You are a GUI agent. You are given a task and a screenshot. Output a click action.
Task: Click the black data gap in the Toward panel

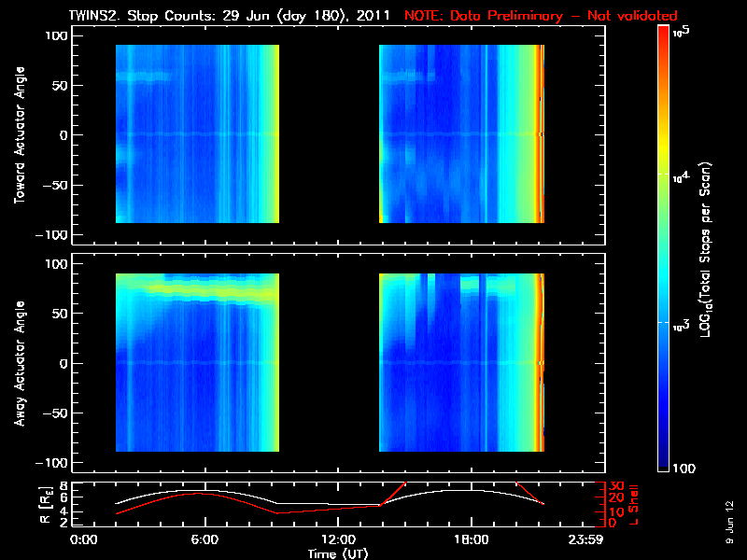pyautogui.click(x=329, y=133)
